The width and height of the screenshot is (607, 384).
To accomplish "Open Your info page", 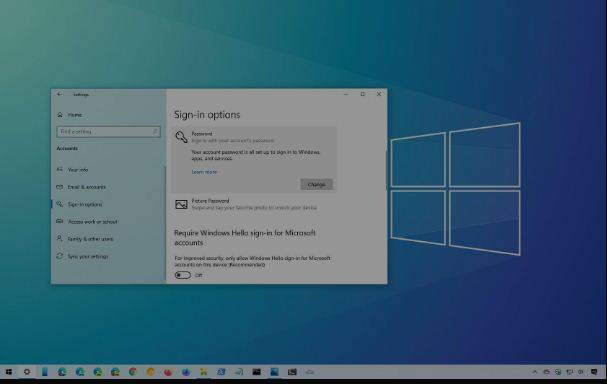I will 73,170.
